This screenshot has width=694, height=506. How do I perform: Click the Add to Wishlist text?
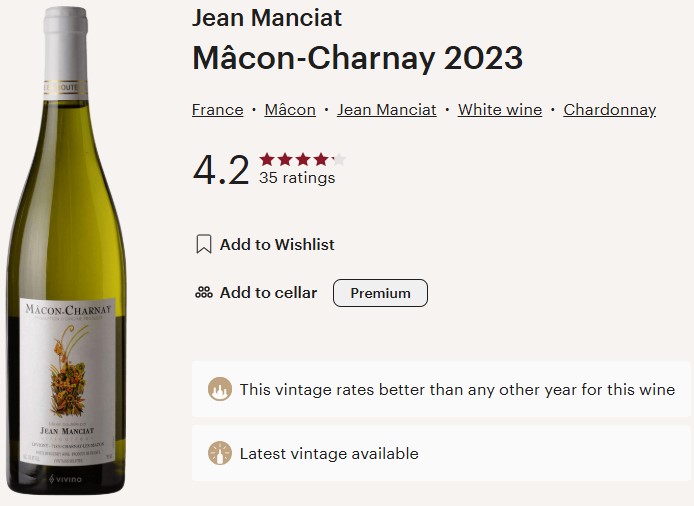point(277,244)
